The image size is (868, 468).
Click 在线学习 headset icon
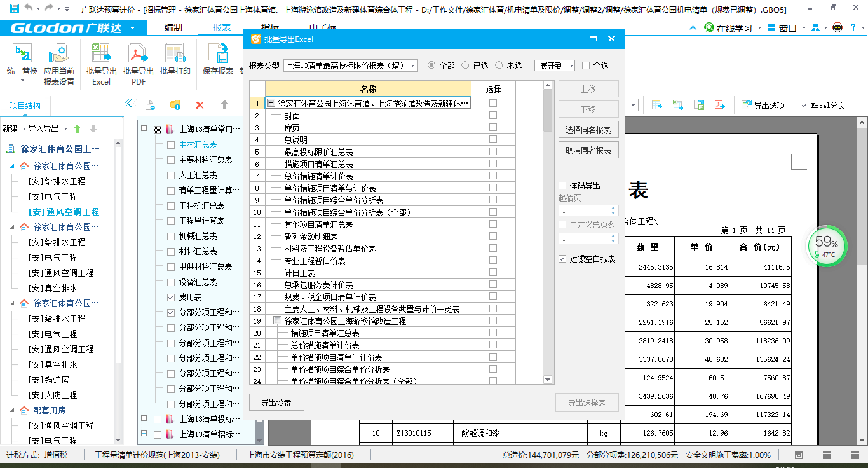tap(709, 28)
